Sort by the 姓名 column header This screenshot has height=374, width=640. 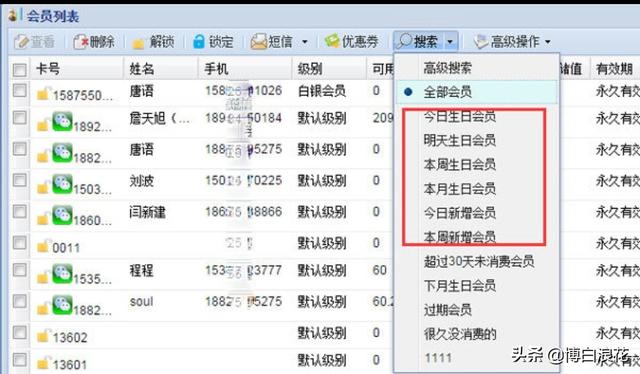click(x=142, y=69)
